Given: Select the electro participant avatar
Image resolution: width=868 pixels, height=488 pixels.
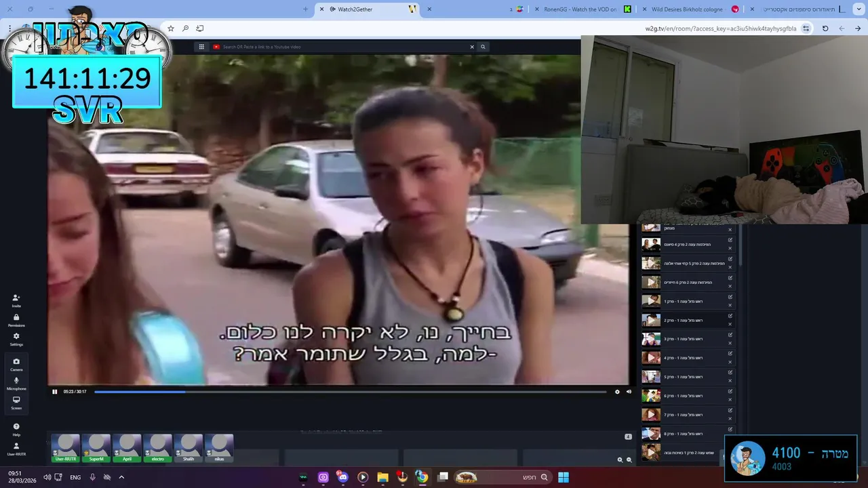Looking at the screenshot, I should [158, 448].
